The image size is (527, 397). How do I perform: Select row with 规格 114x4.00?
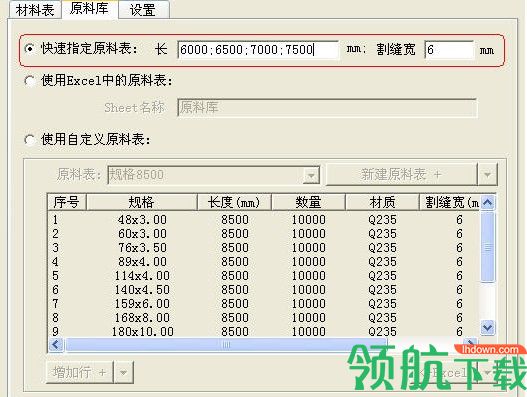264,276
